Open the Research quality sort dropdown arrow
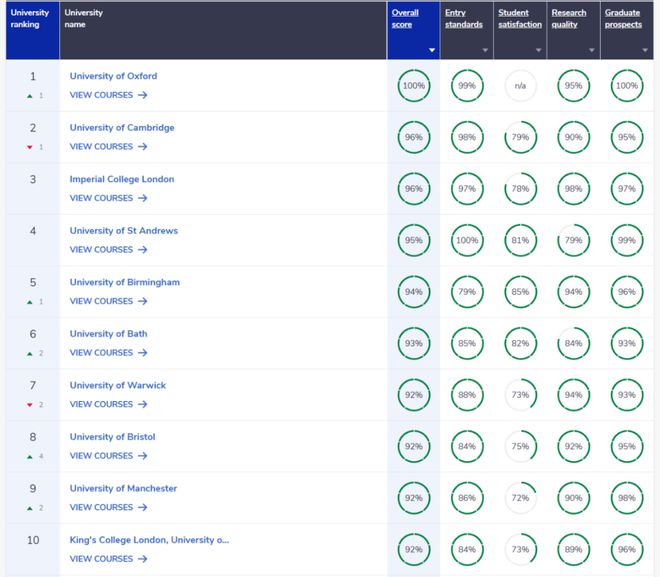The height and width of the screenshot is (577, 660). coord(591,50)
